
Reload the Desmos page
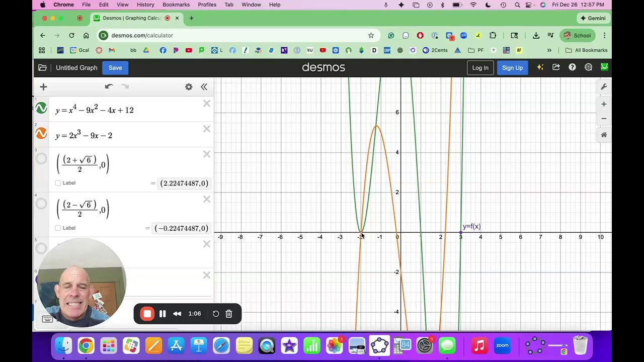click(x=71, y=35)
